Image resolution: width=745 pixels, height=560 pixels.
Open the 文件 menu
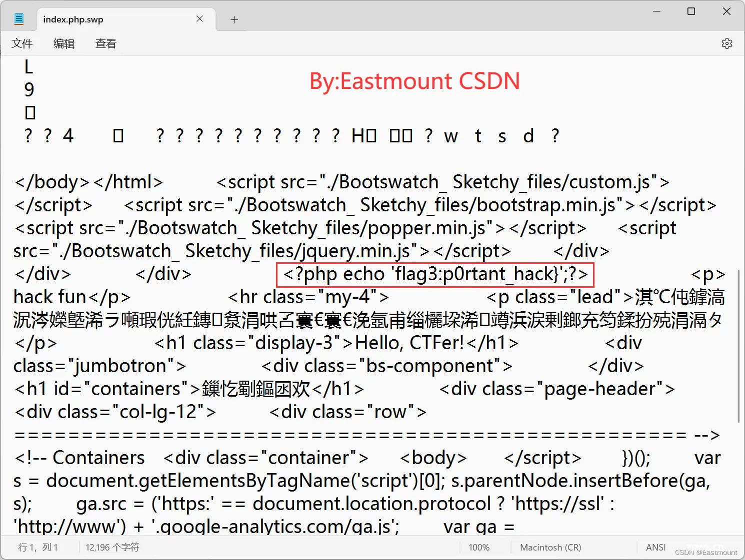point(22,43)
